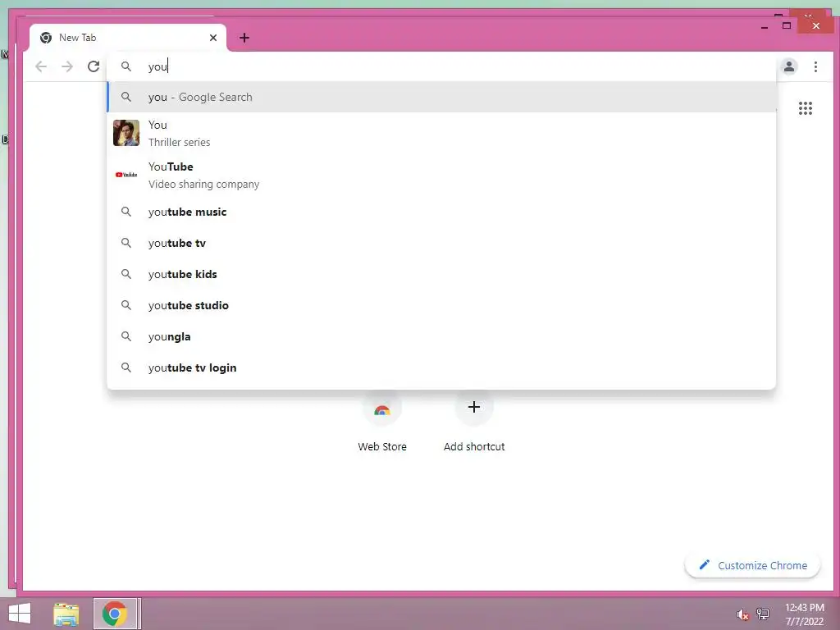
Task: Open the Google apps grid icon
Action: [x=806, y=108]
